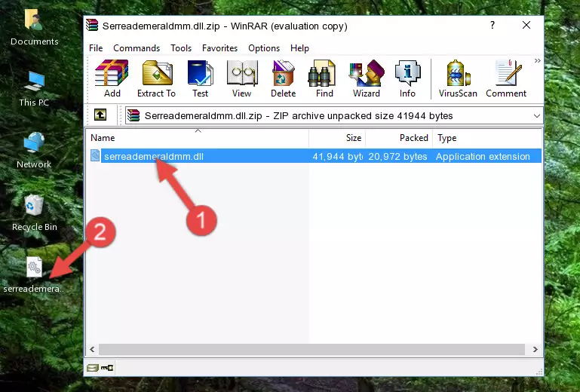Go up one folder level

100,115
